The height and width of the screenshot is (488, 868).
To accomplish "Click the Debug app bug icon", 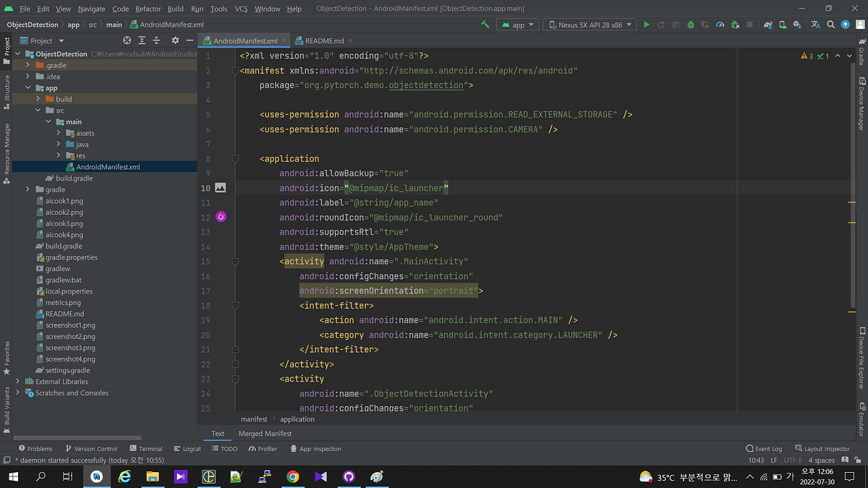I will (x=691, y=25).
